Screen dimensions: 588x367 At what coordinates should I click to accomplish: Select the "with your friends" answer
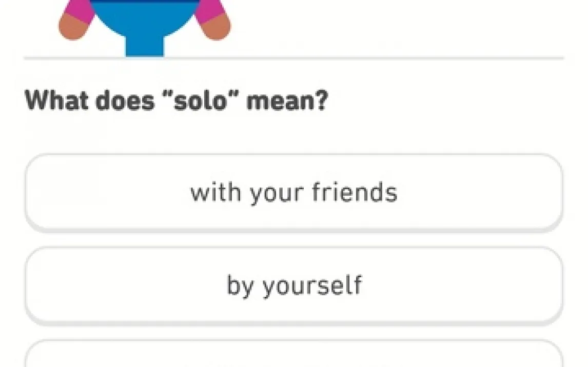point(293,192)
